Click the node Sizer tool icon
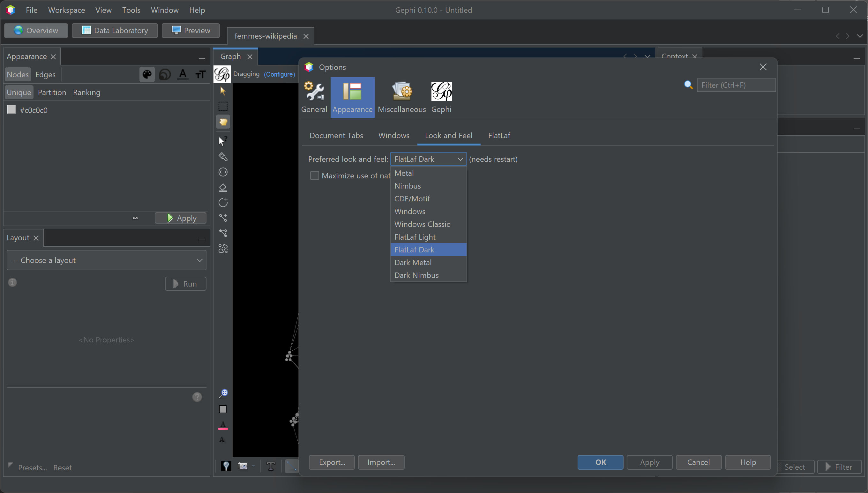868x493 pixels. pyautogui.click(x=223, y=172)
